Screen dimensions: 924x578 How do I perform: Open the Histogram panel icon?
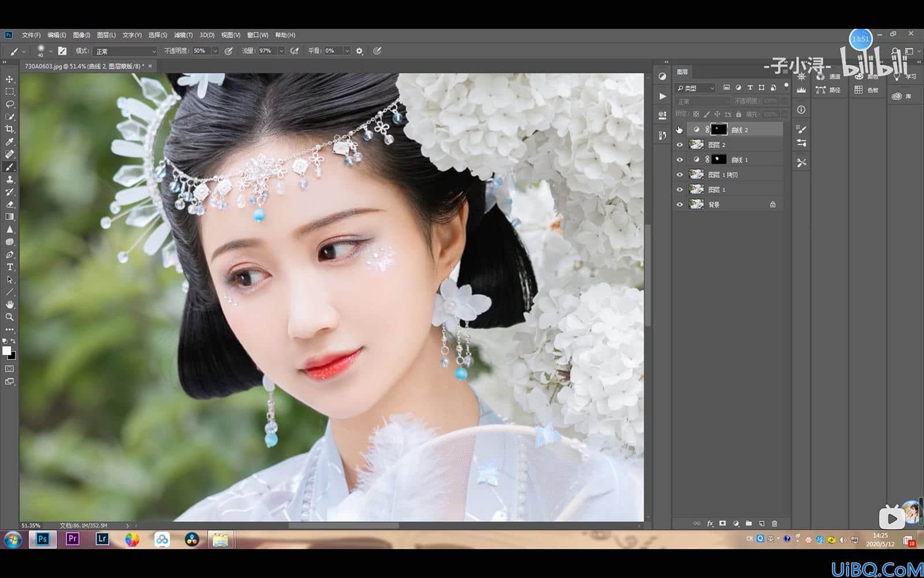coord(801,90)
